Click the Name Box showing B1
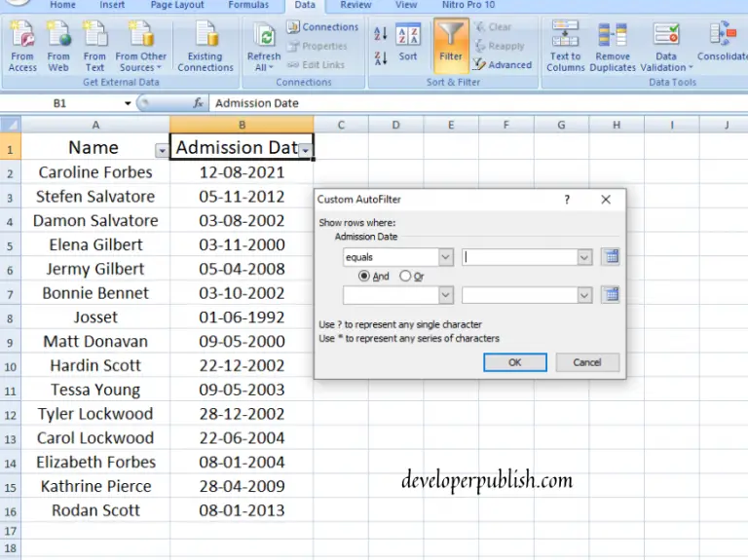This screenshot has width=748, height=560. tap(59, 103)
